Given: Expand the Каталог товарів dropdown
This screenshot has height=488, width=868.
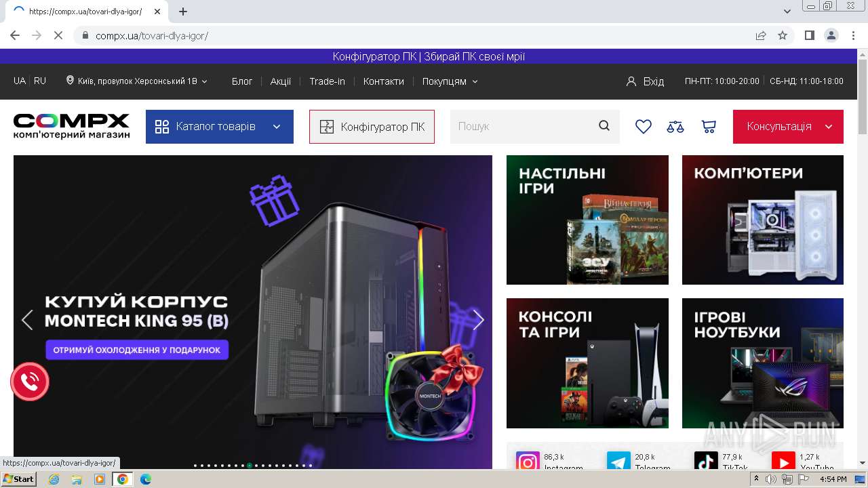Looking at the screenshot, I should coord(277,127).
